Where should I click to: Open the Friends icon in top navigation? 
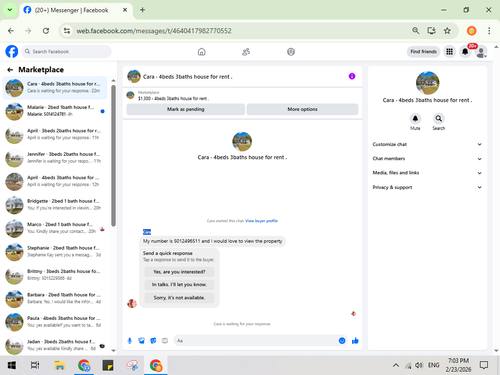click(246, 52)
